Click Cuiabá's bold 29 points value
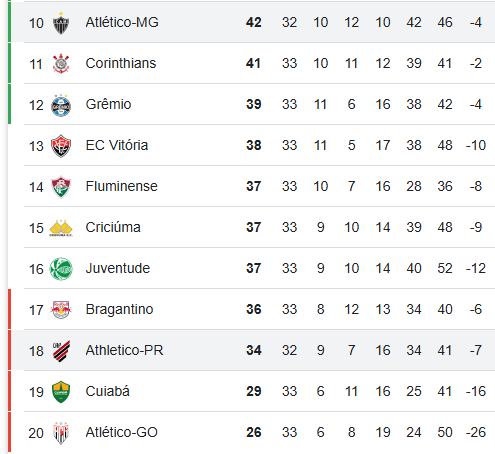Screen dimensions: 495x454 click(x=254, y=391)
